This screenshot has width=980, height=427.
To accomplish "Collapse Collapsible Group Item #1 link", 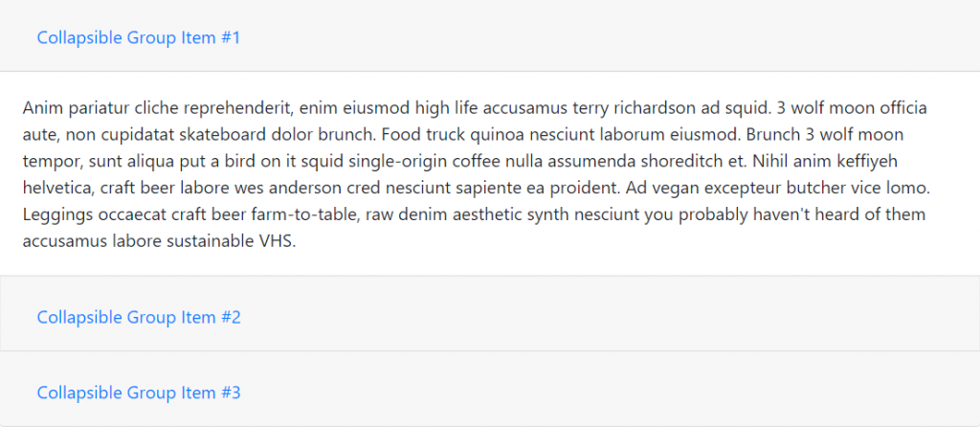I will (x=138, y=38).
